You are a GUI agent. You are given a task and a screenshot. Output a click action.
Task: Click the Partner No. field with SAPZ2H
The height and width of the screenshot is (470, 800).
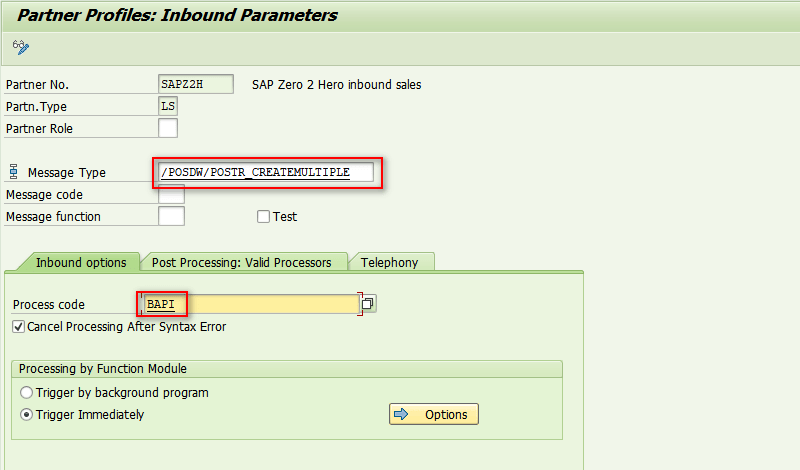point(196,85)
